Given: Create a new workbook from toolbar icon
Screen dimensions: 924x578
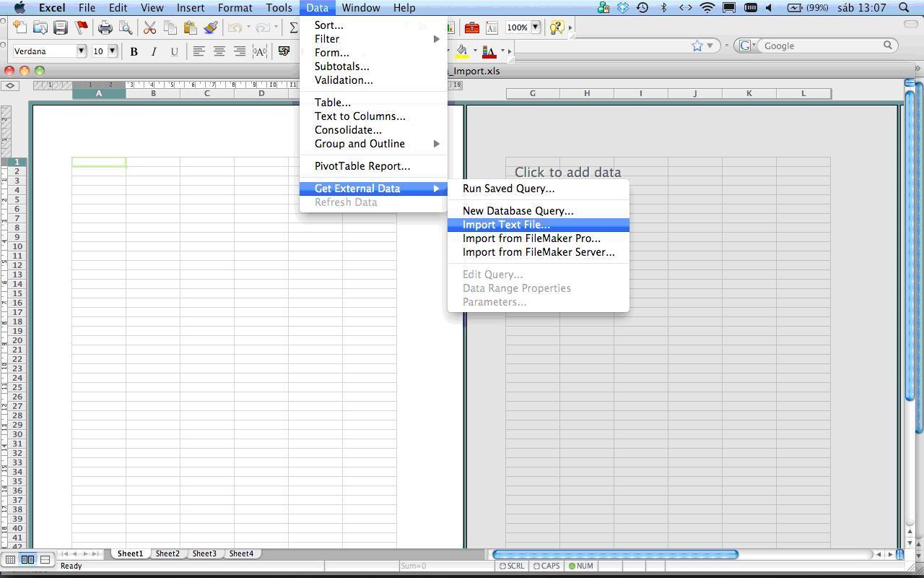Looking at the screenshot, I should click(19, 27).
